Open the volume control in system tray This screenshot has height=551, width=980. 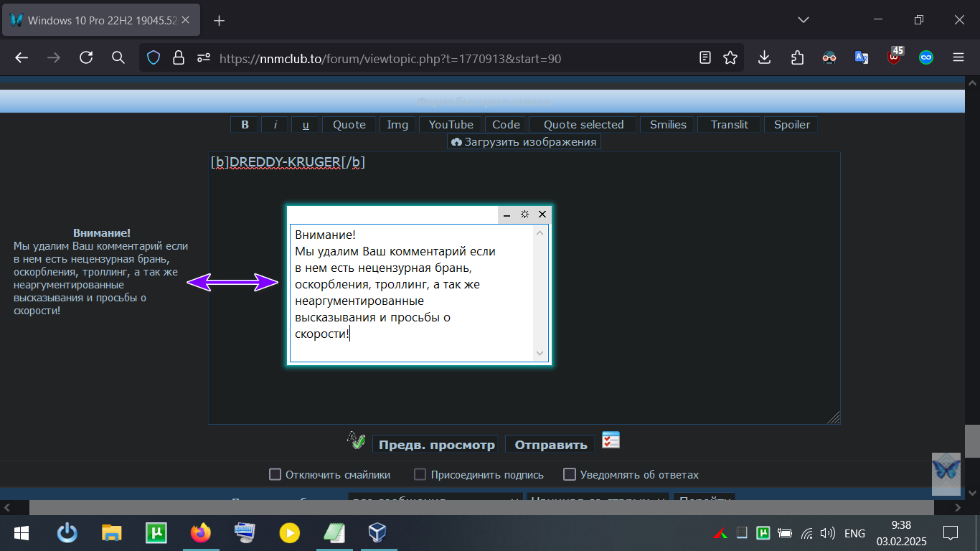[x=828, y=533]
